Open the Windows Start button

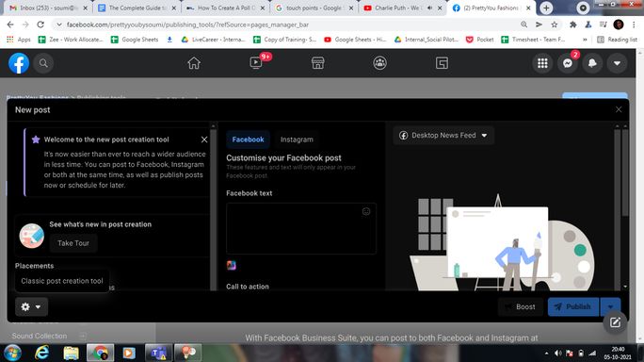[13, 353]
